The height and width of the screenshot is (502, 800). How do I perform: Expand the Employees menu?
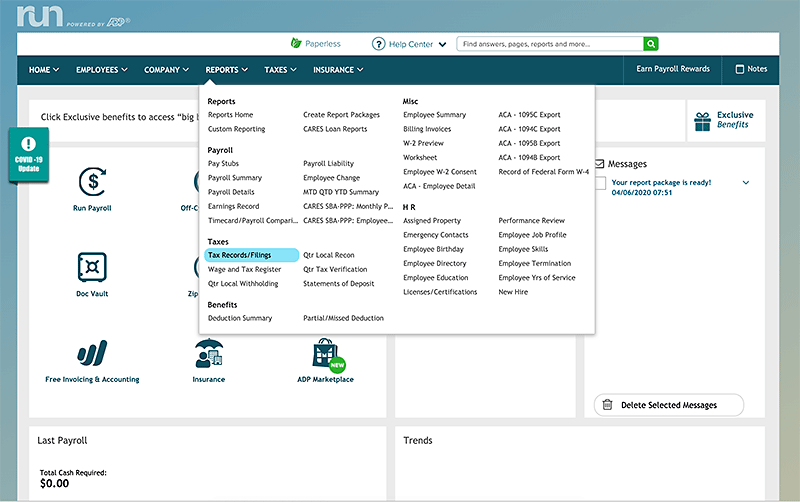pyautogui.click(x=102, y=70)
